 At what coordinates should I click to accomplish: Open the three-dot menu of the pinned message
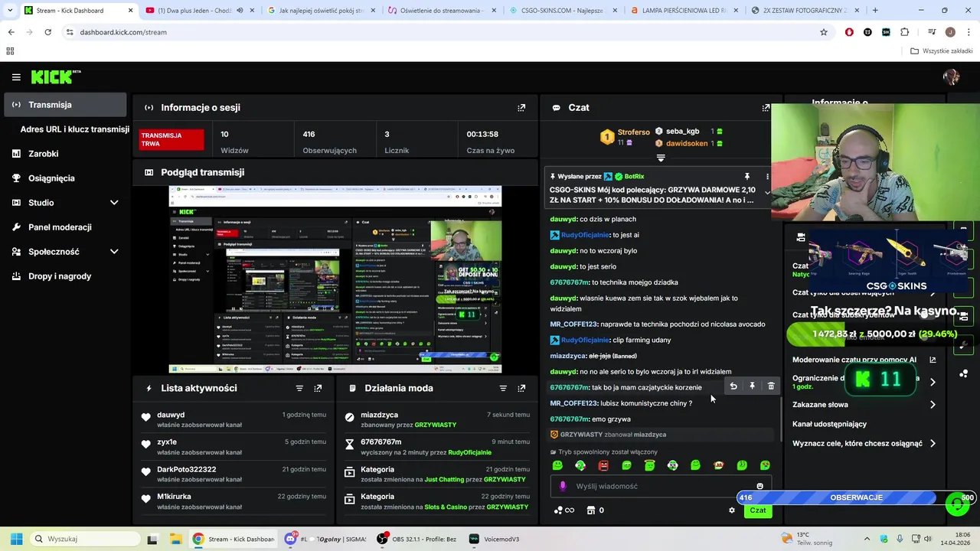point(767,177)
